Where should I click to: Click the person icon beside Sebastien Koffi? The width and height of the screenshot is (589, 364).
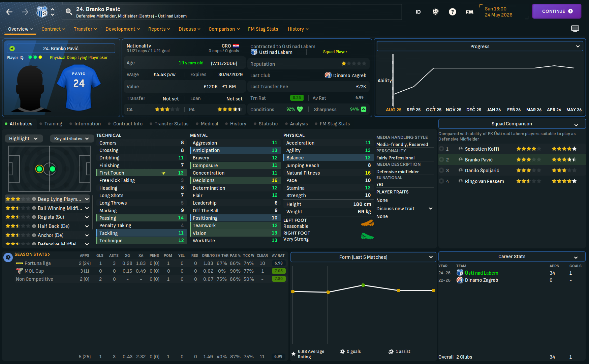461,149
